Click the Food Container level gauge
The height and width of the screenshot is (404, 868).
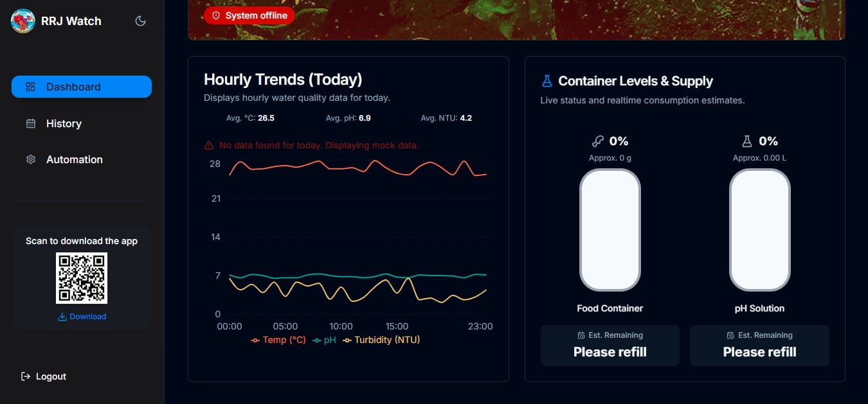[x=610, y=230]
